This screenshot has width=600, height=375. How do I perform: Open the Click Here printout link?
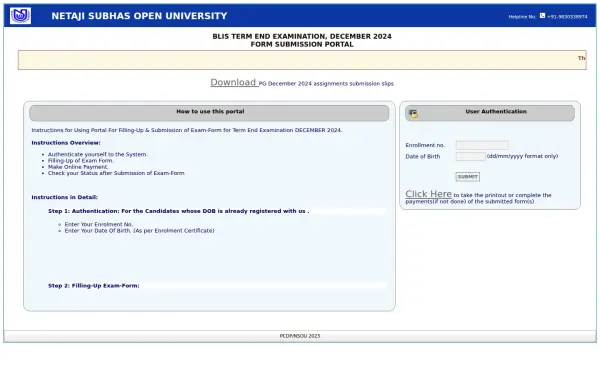[x=429, y=194]
